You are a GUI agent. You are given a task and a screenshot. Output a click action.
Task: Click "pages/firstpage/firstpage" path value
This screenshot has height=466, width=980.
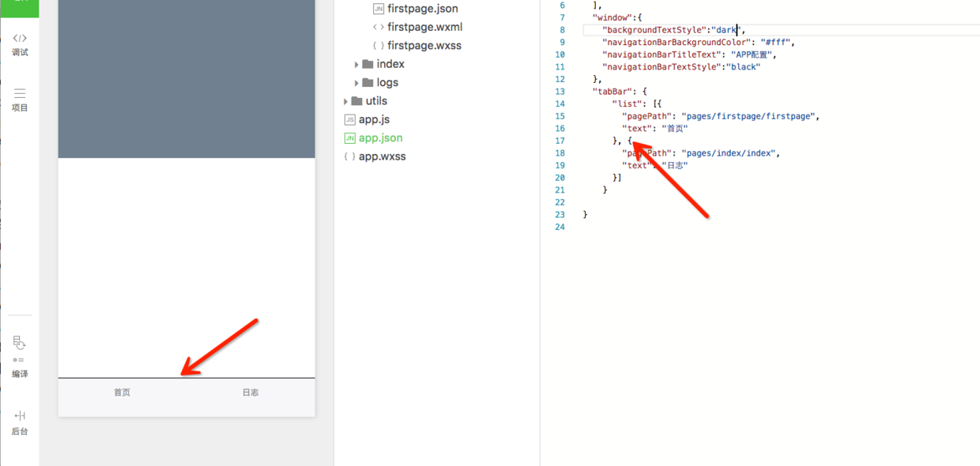[748, 116]
